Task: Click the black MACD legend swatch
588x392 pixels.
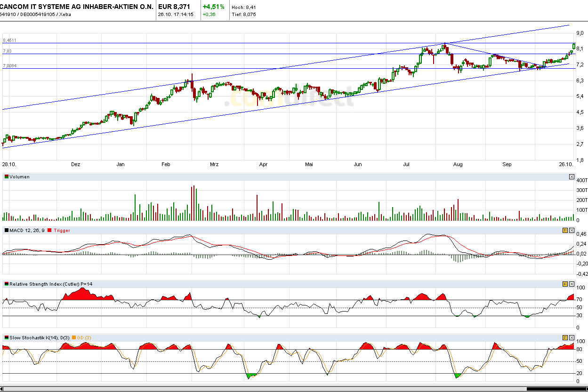Action: click(x=7, y=230)
